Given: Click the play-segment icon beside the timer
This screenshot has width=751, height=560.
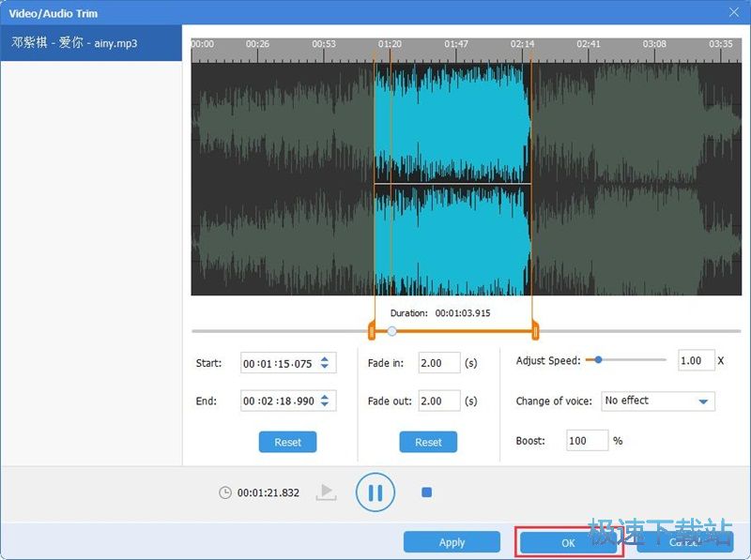Looking at the screenshot, I should click(326, 492).
